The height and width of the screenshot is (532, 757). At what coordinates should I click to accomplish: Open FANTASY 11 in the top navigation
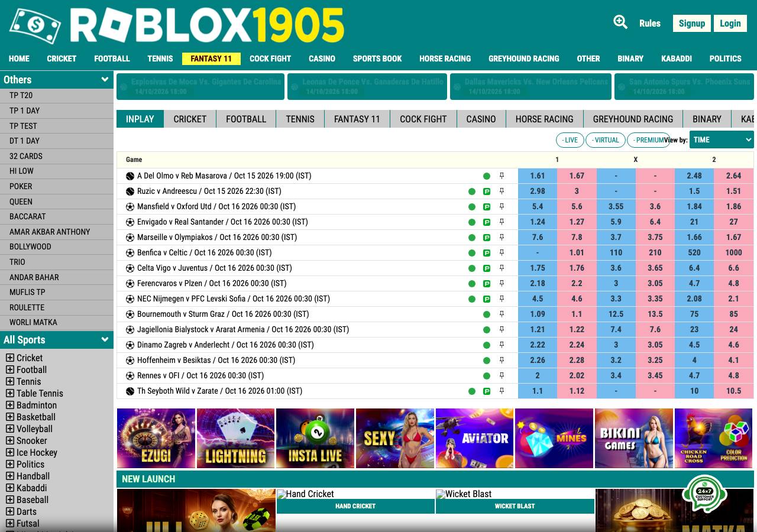211,59
